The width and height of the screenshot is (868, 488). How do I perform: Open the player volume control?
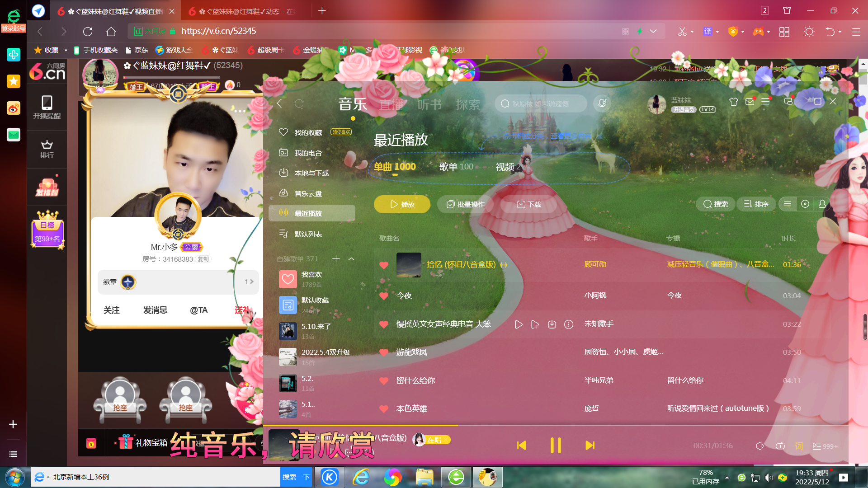(x=760, y=446)
